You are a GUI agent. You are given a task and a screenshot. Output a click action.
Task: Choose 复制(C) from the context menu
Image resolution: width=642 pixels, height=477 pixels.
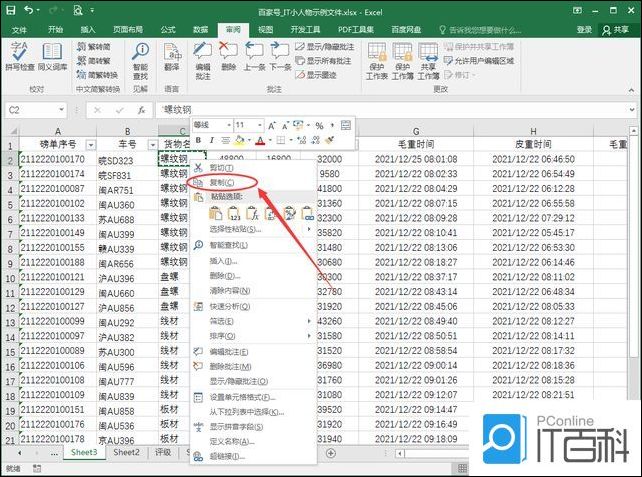253,183
